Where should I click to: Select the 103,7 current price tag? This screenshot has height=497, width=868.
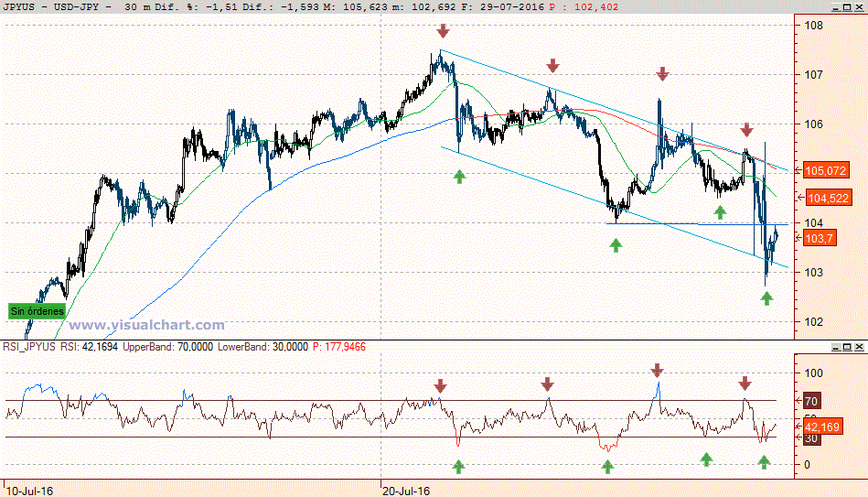819,239
